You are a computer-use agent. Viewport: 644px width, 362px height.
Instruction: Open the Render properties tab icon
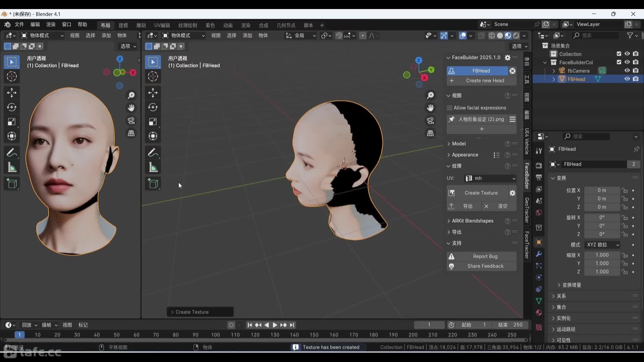[539, 165]
